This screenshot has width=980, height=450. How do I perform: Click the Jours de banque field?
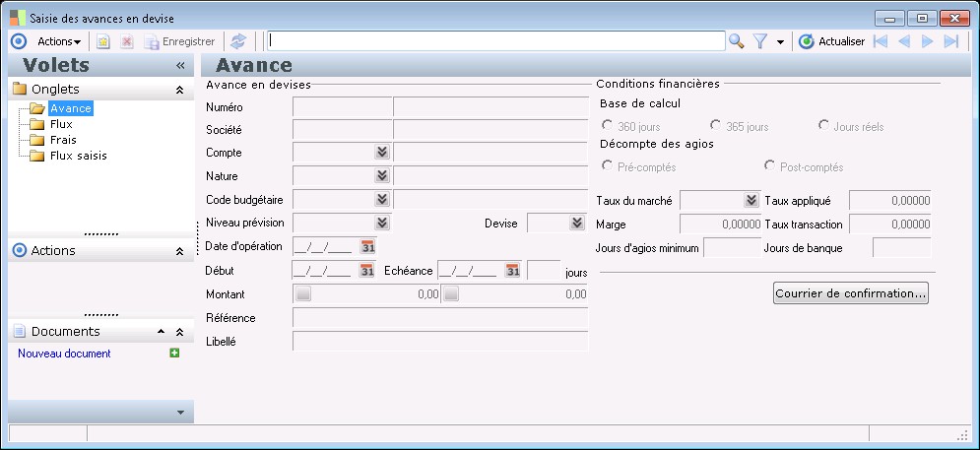coord(902,248)
